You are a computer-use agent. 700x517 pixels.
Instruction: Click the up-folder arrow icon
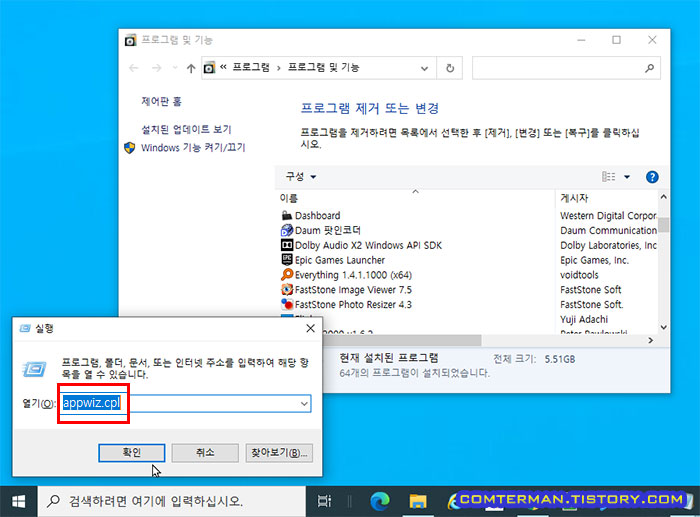click(x=191, y=68)
